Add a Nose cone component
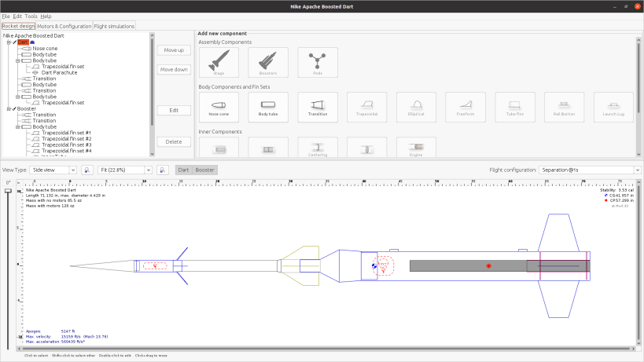644x362 pixels. point(219,107)
